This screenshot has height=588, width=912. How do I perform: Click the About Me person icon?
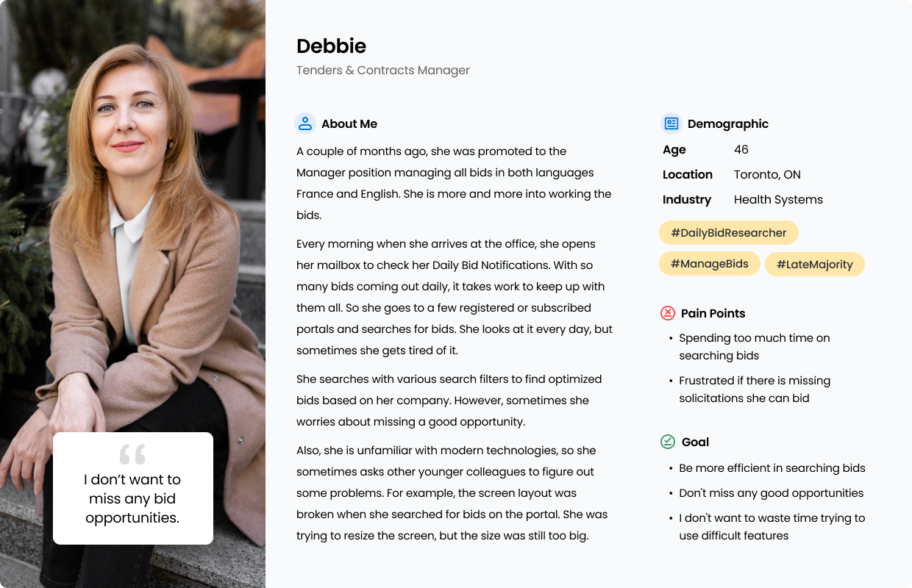coord(304,123)
